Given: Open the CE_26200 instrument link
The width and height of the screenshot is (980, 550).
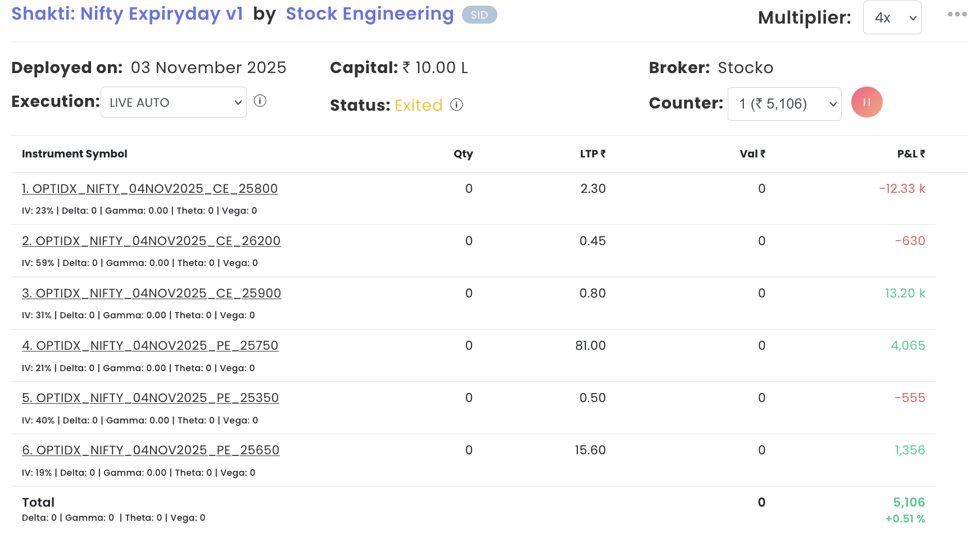Looking at the screenshot, I should (x=151, y=241).
